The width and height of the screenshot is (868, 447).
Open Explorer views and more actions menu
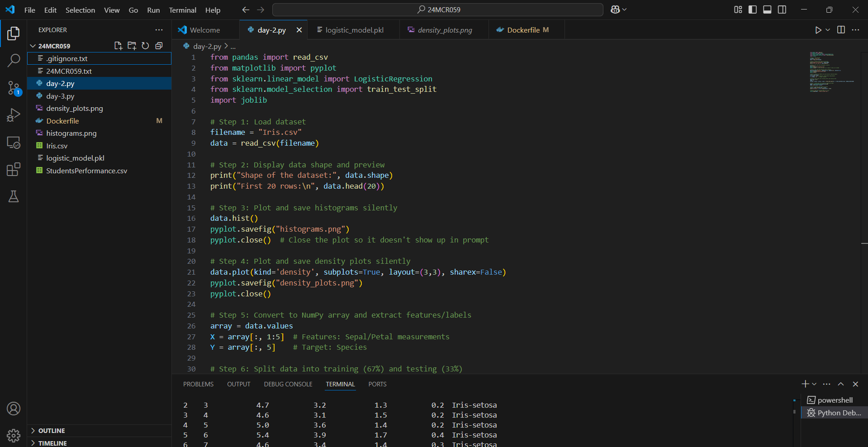coord(159,30)
